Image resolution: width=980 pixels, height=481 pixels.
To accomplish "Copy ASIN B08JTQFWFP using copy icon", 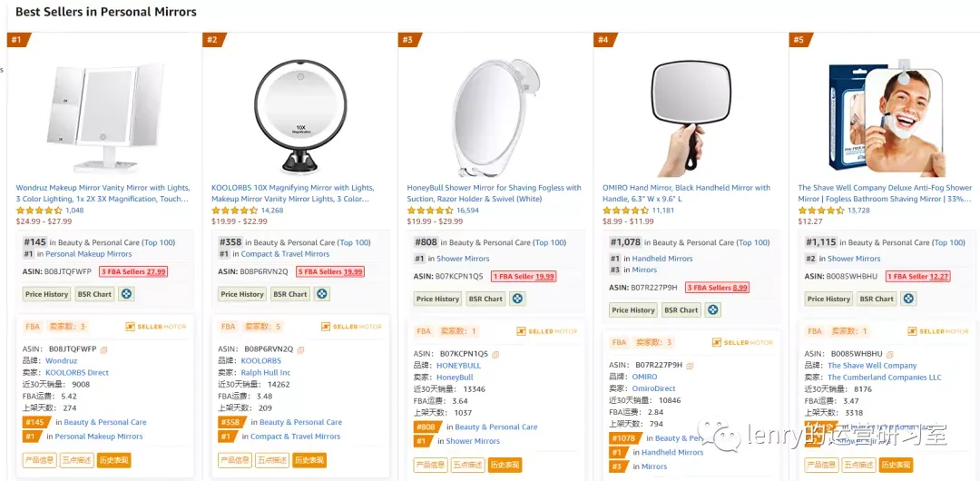I will [x=104, y=349].
